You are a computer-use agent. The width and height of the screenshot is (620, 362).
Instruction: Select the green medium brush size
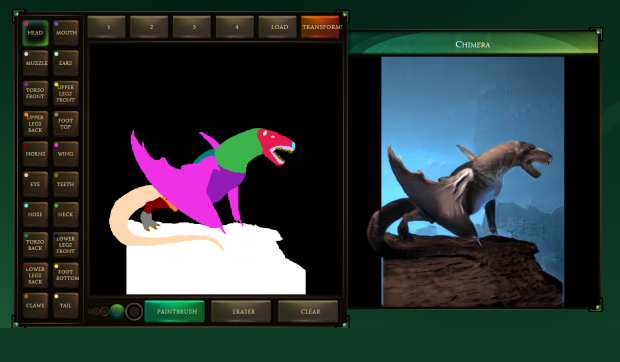117,311
